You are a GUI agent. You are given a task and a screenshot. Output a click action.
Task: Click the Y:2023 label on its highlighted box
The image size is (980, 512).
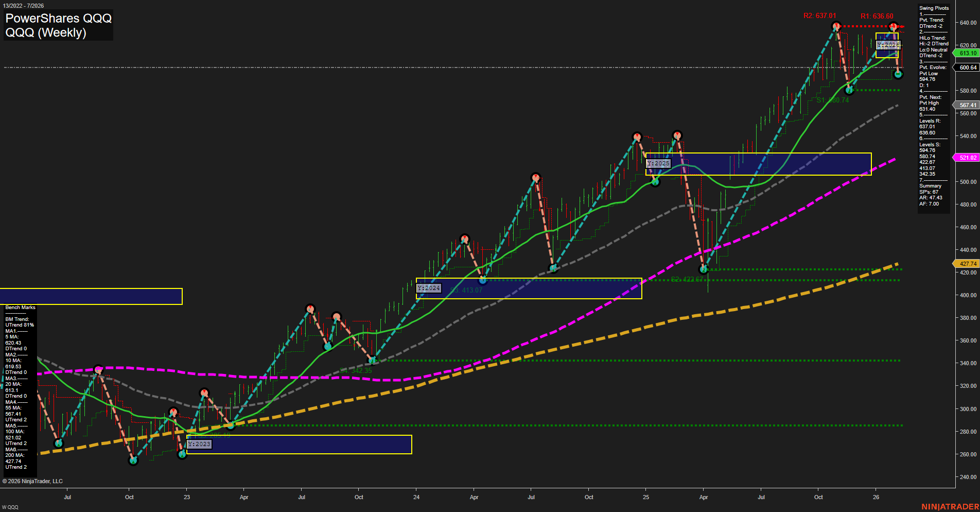click(198, 444)
